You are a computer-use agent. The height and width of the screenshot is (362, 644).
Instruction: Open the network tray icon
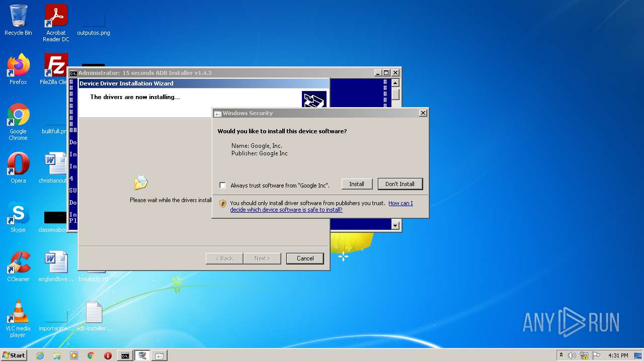click(584, 355)
